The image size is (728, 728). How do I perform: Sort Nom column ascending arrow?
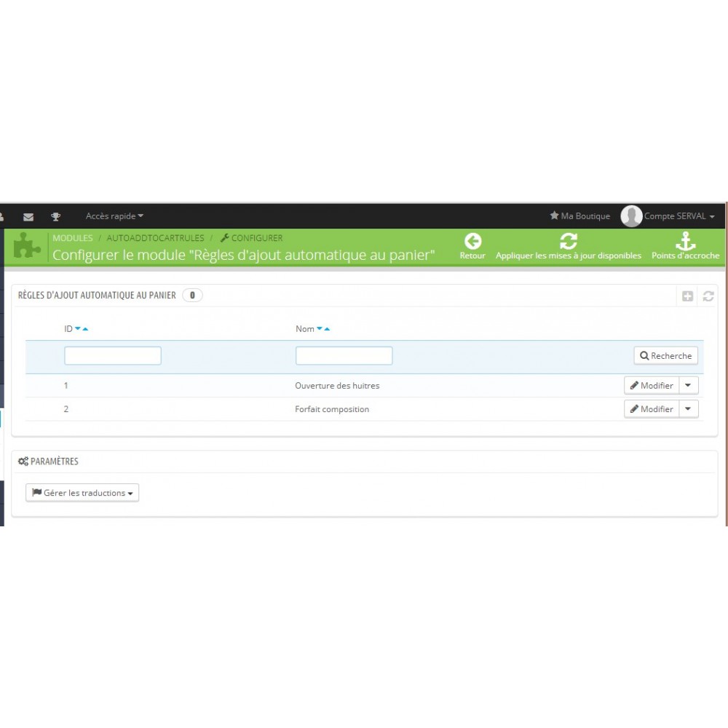[x=327, y=329]
